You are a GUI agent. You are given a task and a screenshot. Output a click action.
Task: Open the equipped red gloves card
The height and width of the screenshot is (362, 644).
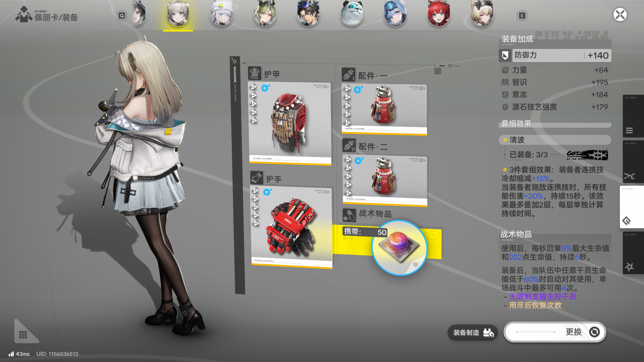tap(292, 227)
